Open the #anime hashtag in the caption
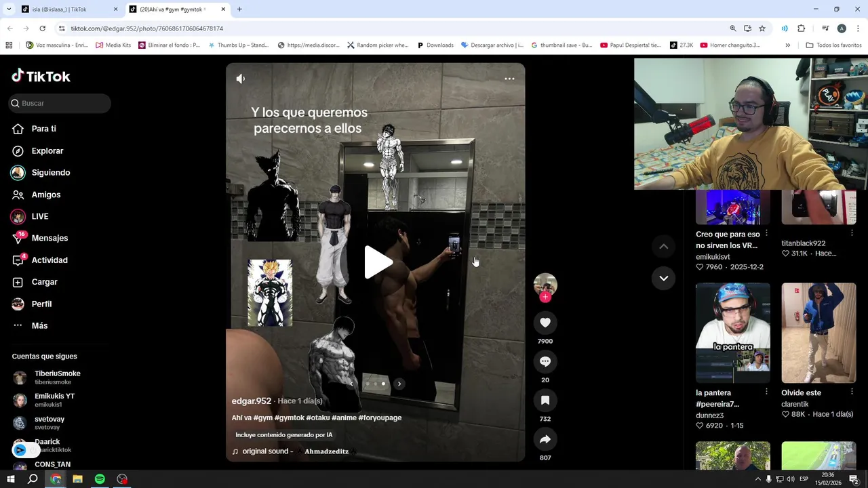The image size is (868, 488). pos(344,418)
